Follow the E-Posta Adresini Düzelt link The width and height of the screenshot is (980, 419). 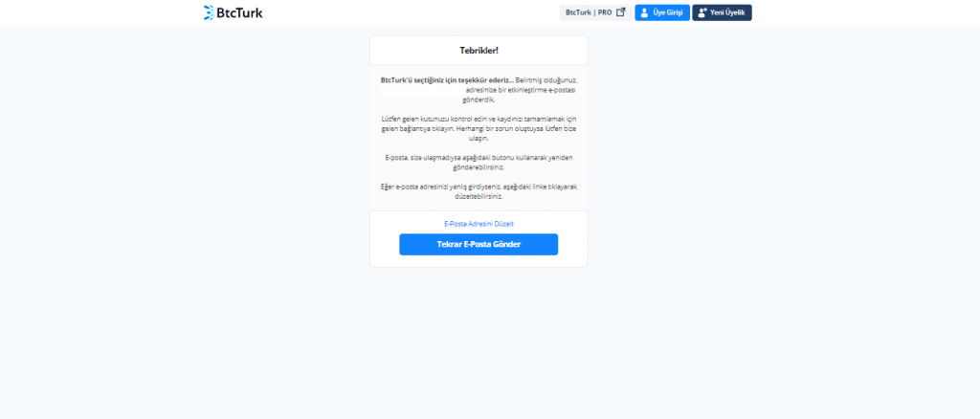click(x=479, y=224)
